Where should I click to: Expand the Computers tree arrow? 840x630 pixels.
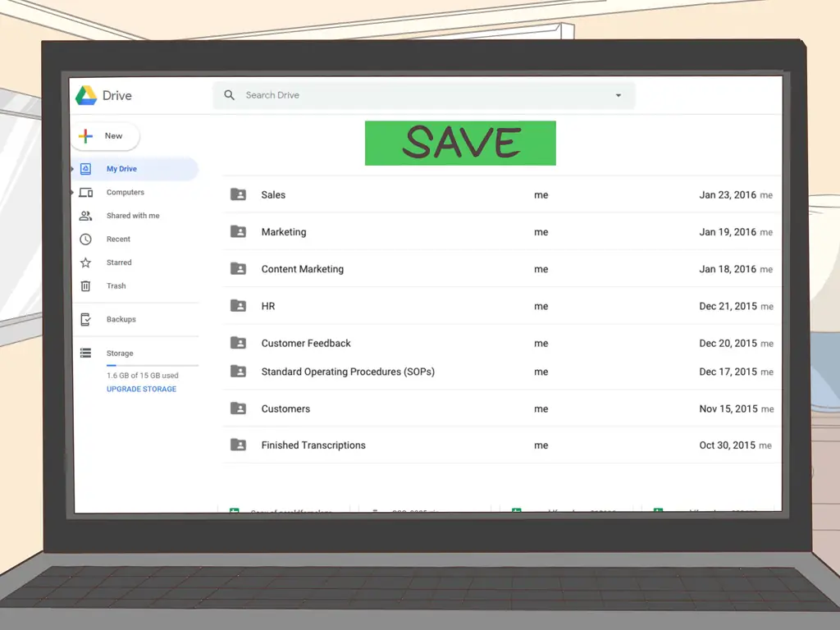(73, 193)
